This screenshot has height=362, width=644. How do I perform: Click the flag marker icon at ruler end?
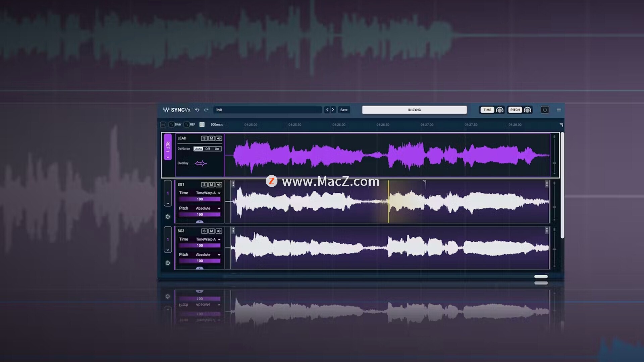561,125
